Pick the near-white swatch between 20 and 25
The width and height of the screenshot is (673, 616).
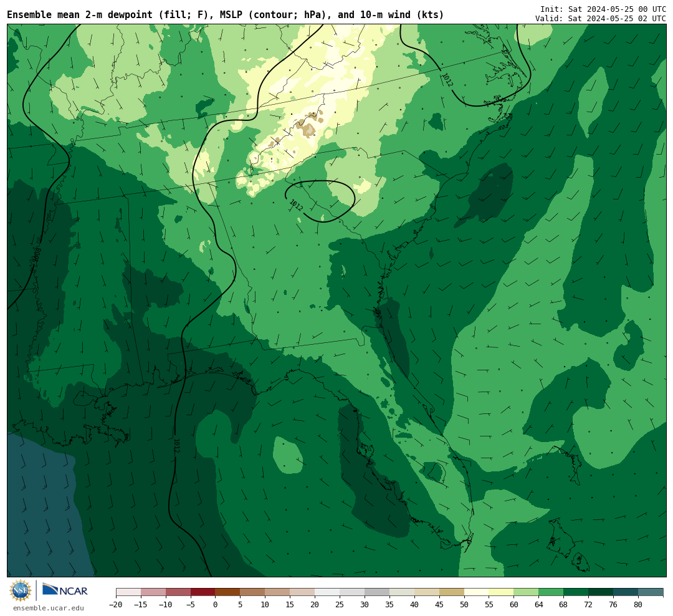(327, 592)
